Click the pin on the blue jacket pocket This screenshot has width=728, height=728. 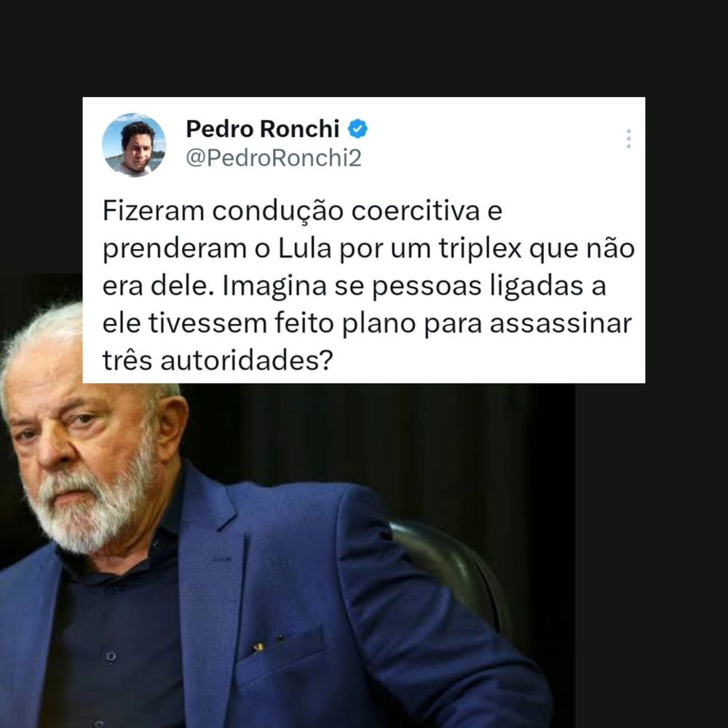258,646
